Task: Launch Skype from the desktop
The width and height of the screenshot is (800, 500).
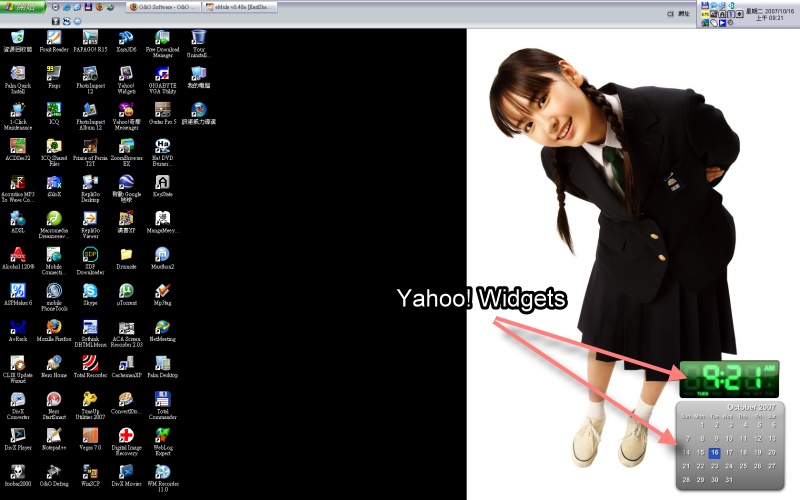Action: (90, 294)
